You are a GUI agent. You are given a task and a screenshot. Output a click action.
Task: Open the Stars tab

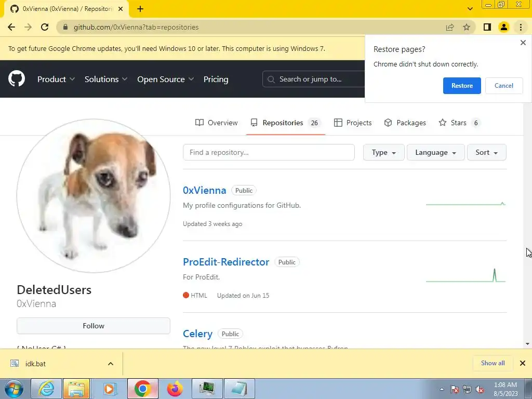(459, 123)
